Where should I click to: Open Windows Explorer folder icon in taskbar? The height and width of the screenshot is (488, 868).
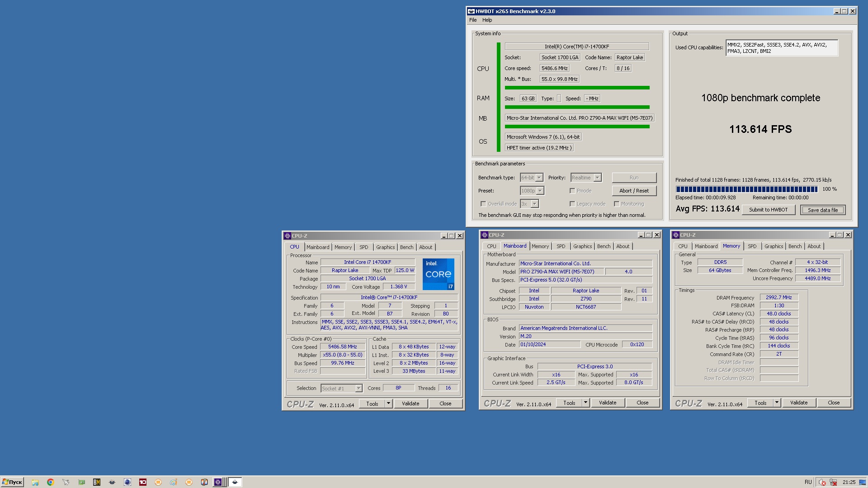[x=35, y=482]
